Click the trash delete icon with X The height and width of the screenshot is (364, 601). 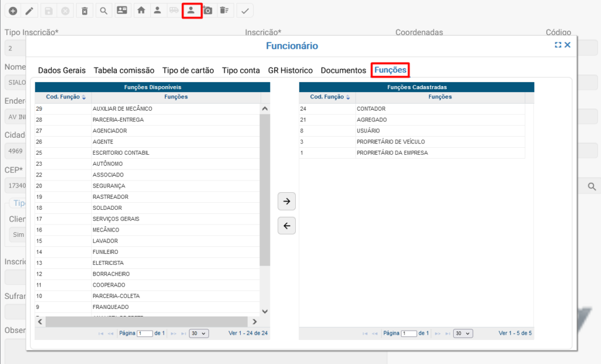[x=85, y=11]
